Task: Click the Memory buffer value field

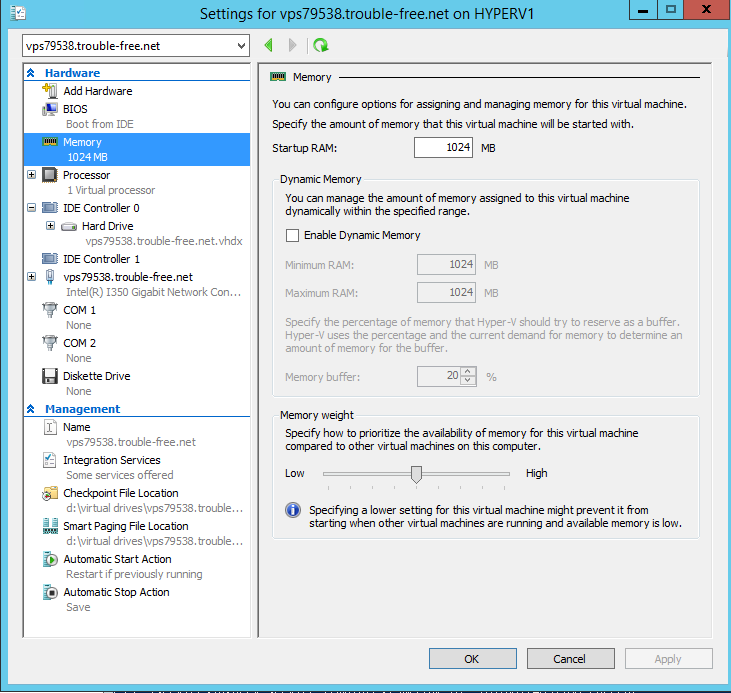Action: click(x=439, y=376)
